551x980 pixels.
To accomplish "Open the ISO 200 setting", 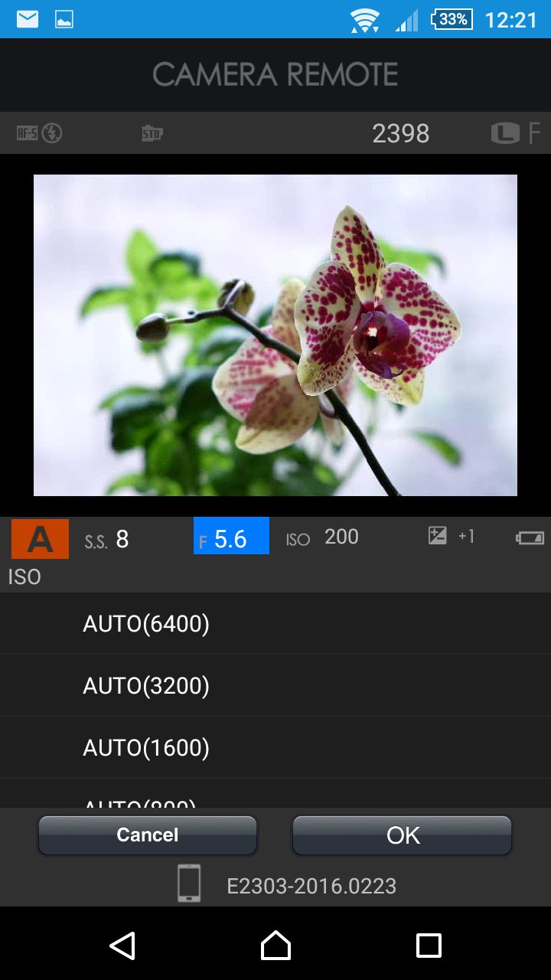I will 322,537.
